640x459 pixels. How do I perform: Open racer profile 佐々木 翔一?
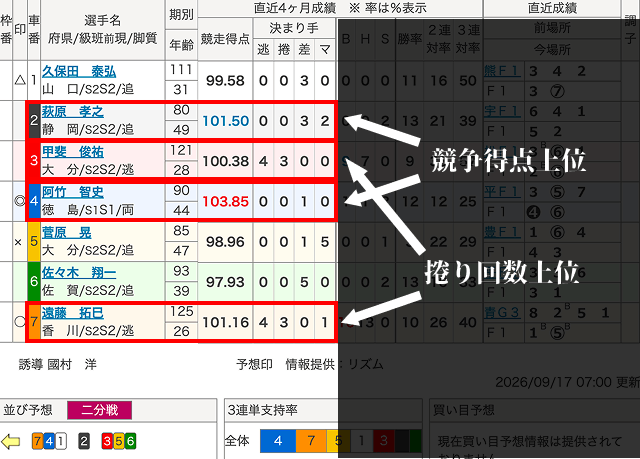[x=79, y=273]
